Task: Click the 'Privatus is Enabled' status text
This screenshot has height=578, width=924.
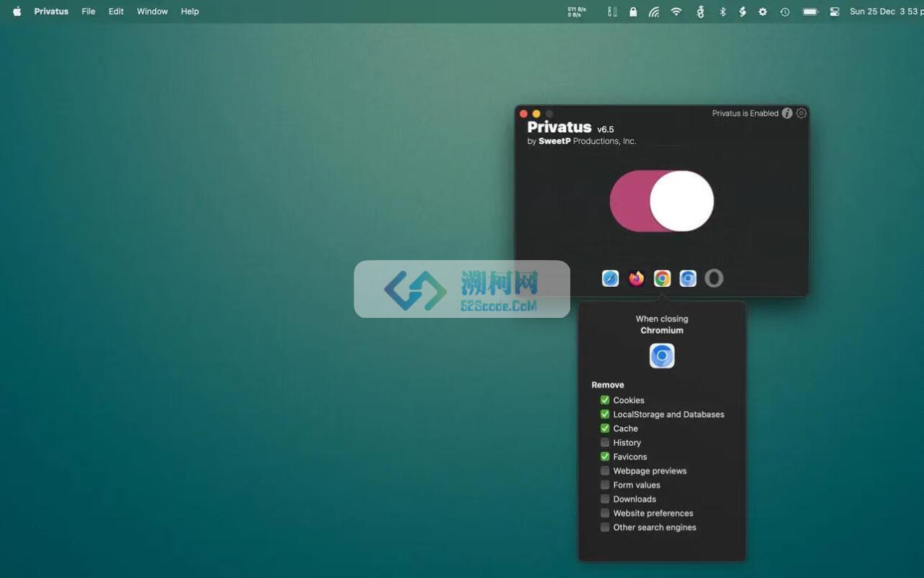Action: 745,113
